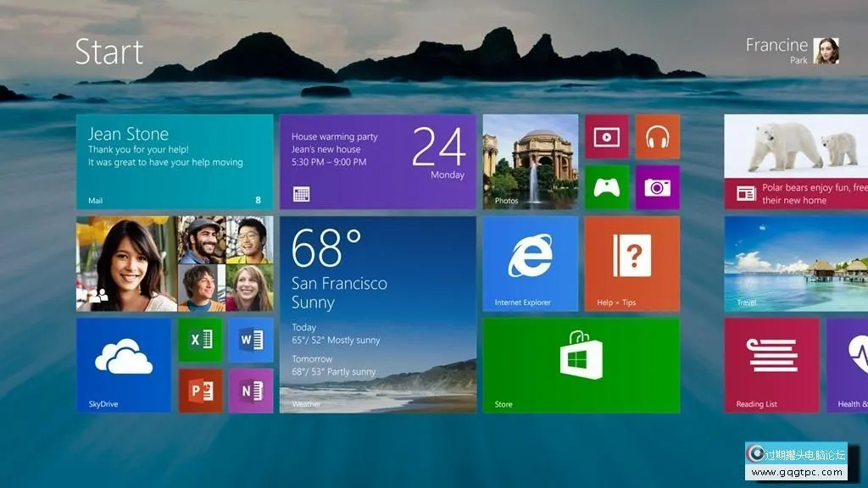Open the Music headphones tile
The height and width of the screenshot is (488, 868).
(x=657, y=136)
